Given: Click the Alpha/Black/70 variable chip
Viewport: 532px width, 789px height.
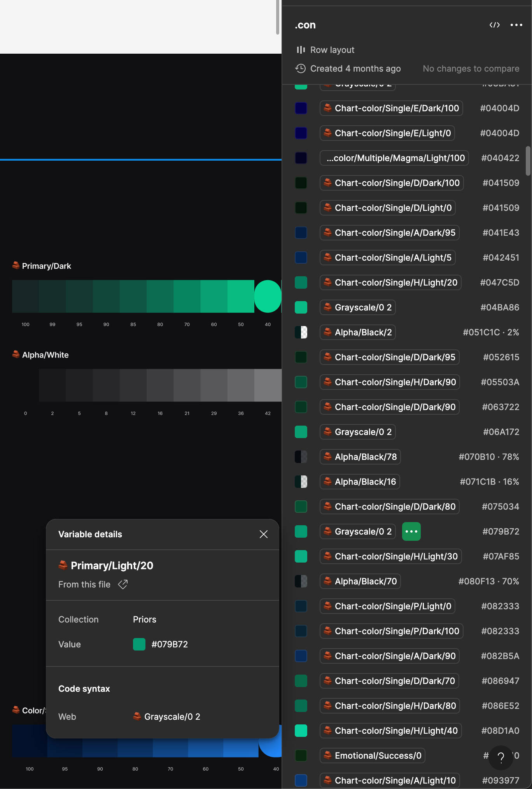Looking at the screenshot, I should tap(360, 581).
